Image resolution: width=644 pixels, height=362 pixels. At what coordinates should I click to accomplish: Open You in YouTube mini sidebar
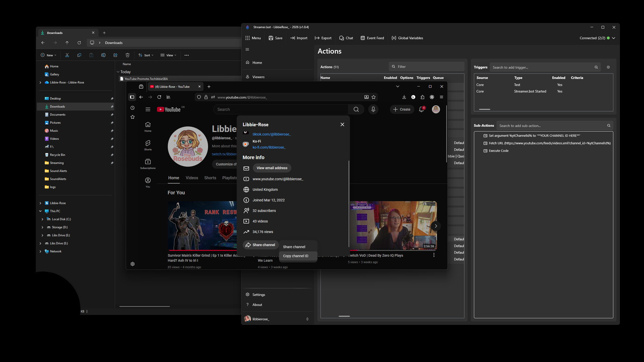tap(148, 183)
